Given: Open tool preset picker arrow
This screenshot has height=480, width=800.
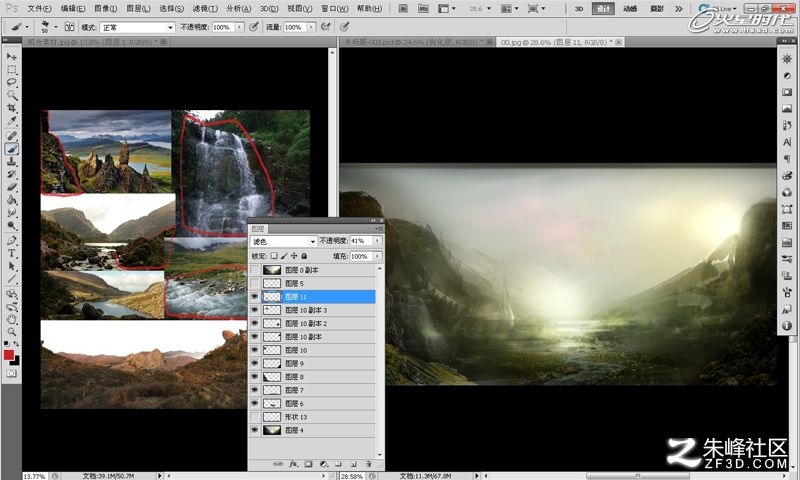Looking at the screenshot, I should pyautogui.click(x=27, y=27).
